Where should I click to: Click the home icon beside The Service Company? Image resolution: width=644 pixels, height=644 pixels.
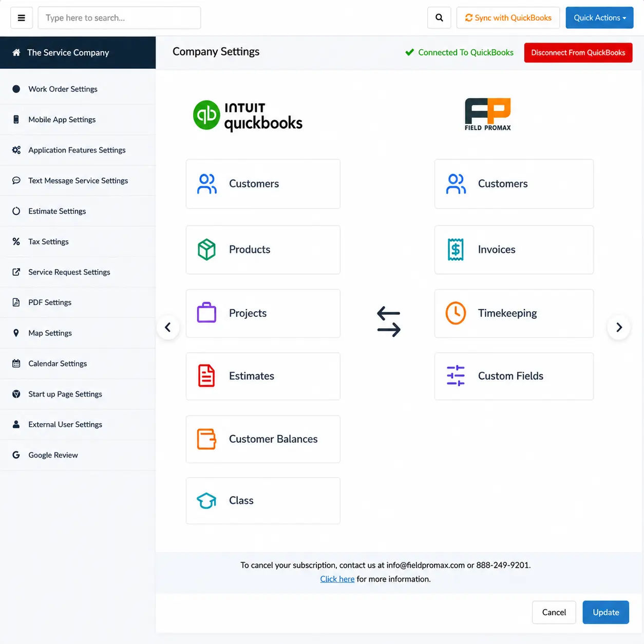(16, 52)
